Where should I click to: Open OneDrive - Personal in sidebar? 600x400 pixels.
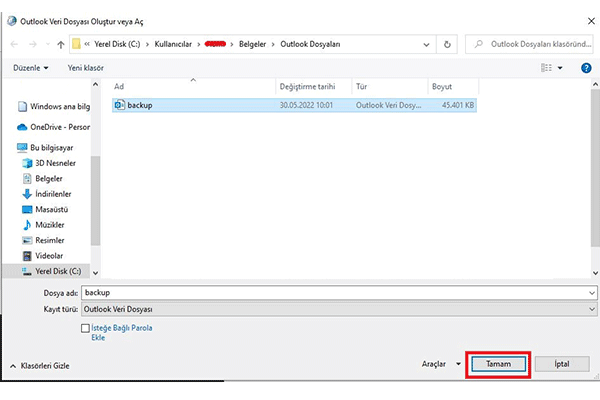tap(54, 127)
